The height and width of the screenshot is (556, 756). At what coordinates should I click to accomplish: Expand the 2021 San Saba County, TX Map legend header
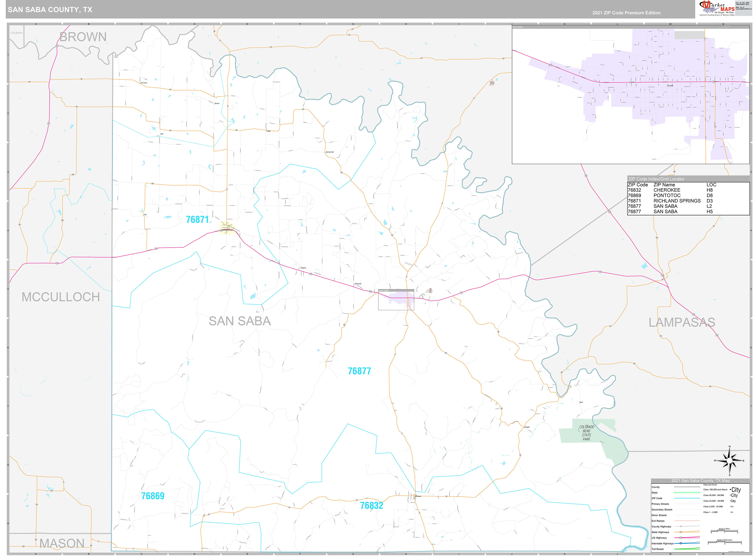click(x=701, y=481)
